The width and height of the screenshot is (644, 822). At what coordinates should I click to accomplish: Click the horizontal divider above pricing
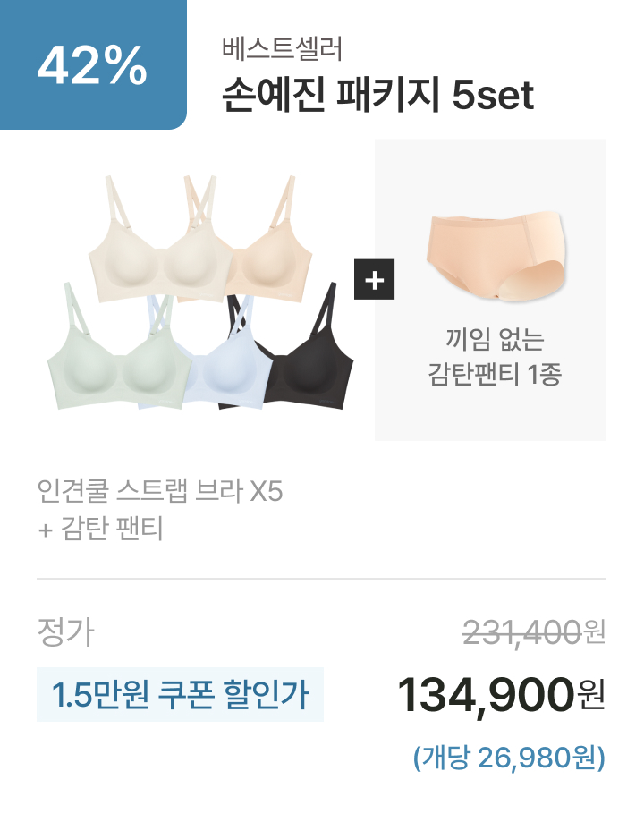(x=321, y=579)
